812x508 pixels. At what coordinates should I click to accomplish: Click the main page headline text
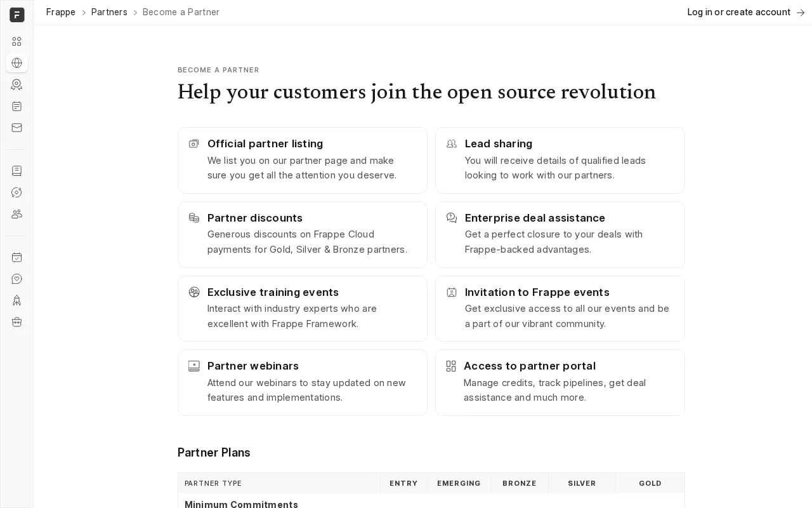click(x=417, y=92)
